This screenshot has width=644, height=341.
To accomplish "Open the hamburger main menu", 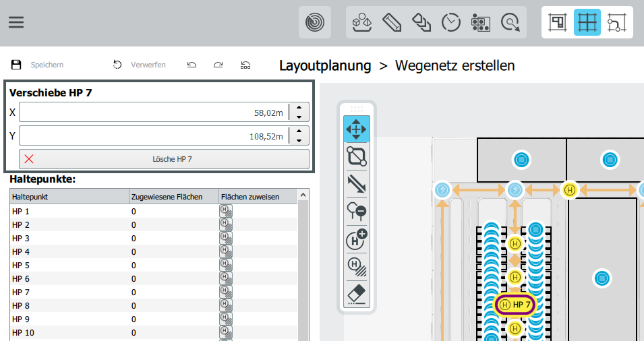I will [16, 22].
